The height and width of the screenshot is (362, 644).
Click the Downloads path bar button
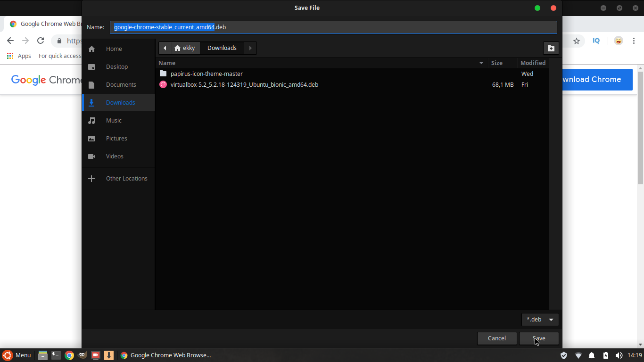[222, 48]
